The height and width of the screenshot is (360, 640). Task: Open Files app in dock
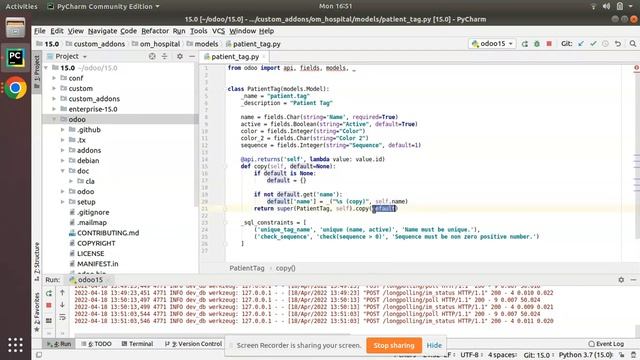tap(16, 28)
